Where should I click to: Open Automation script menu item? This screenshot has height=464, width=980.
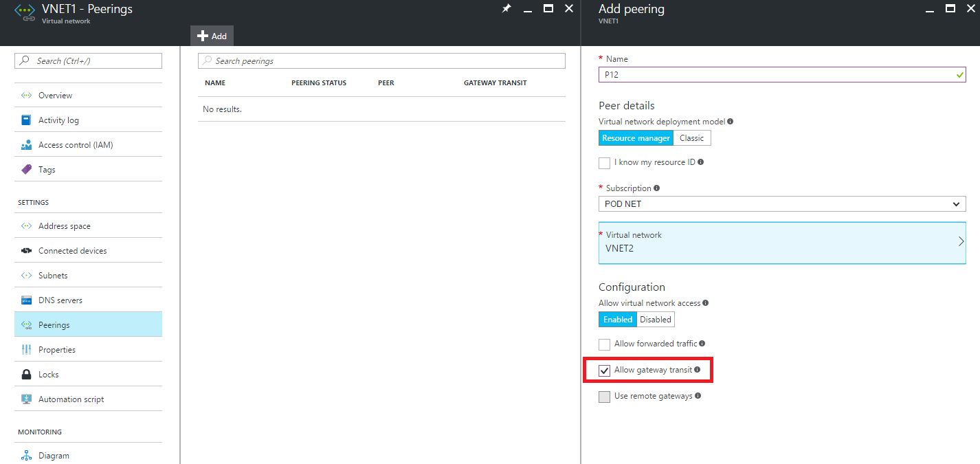tap(71, 399)
